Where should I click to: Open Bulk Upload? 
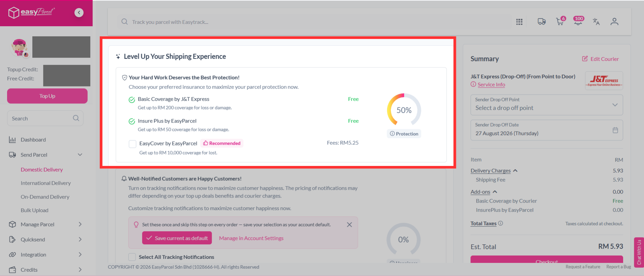[34, 210]
